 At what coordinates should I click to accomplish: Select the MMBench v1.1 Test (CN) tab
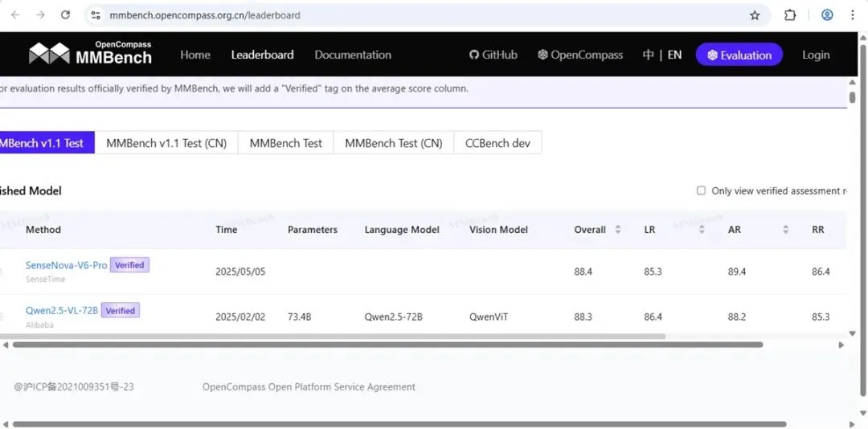pos(166,143)
